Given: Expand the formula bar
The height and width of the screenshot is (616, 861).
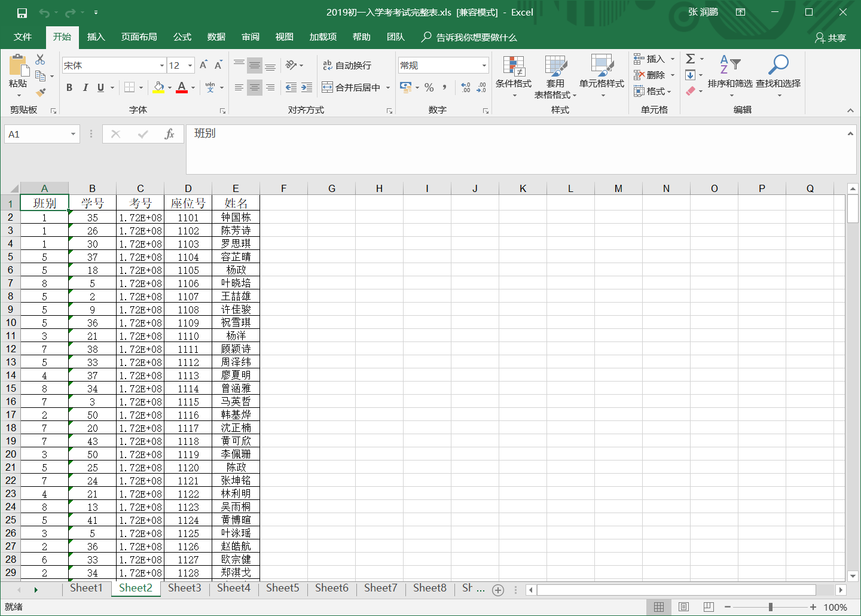Looking at the screenshot, I should point(850,133).
